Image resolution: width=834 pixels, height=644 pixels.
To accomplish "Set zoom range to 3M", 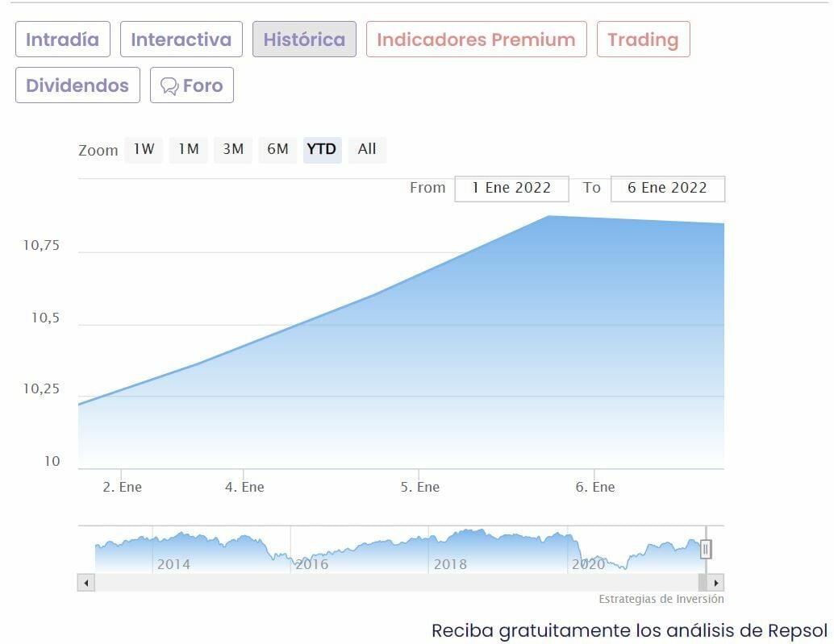I will 233,149.
